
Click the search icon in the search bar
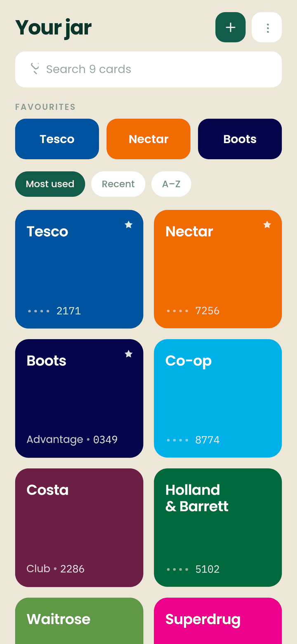pyautogui.click(x=35, y=69)
